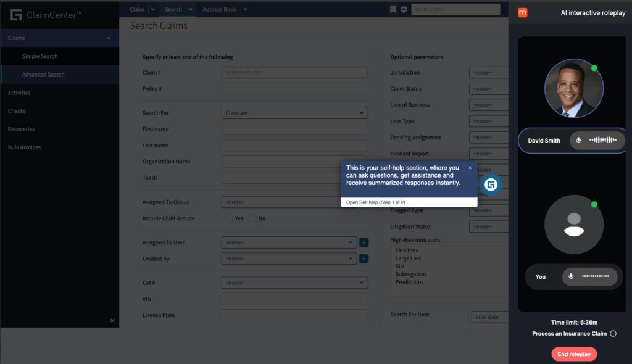The image size is (632, 364).
Task: Click the Claim # input field
Action: pyautogui.click(x=294, y=73)
